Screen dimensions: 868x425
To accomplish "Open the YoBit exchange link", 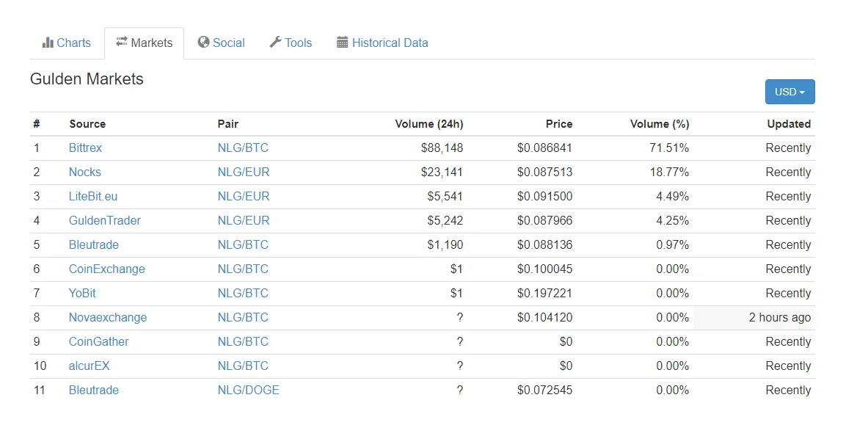I will 82,293.
